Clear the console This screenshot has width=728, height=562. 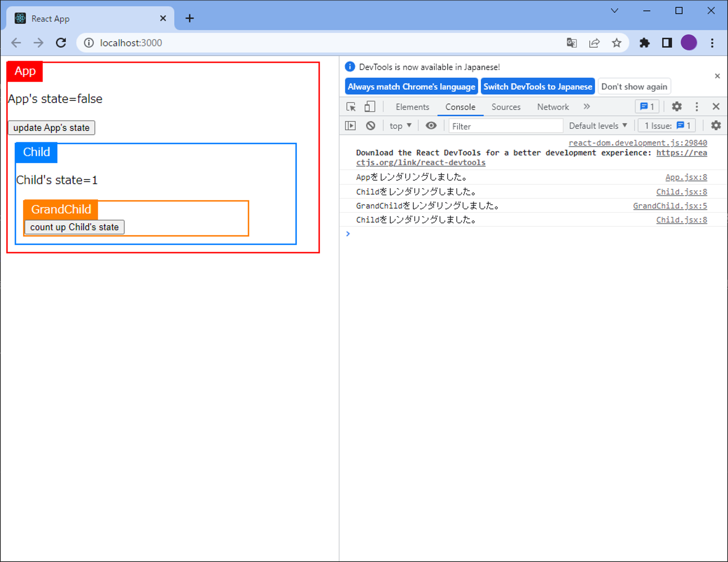370,126
